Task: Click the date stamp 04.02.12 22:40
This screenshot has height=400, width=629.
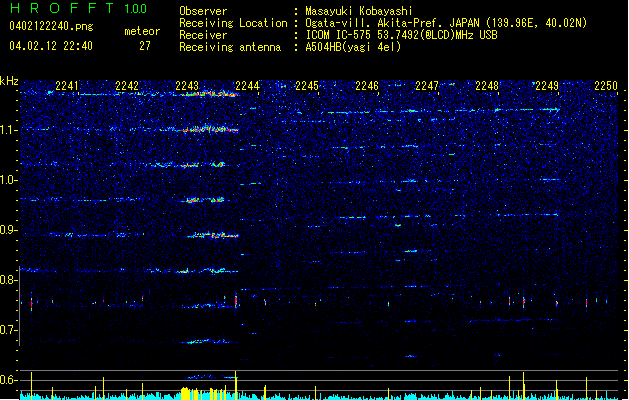Action: pyautogui.click(x=51, y=46)
